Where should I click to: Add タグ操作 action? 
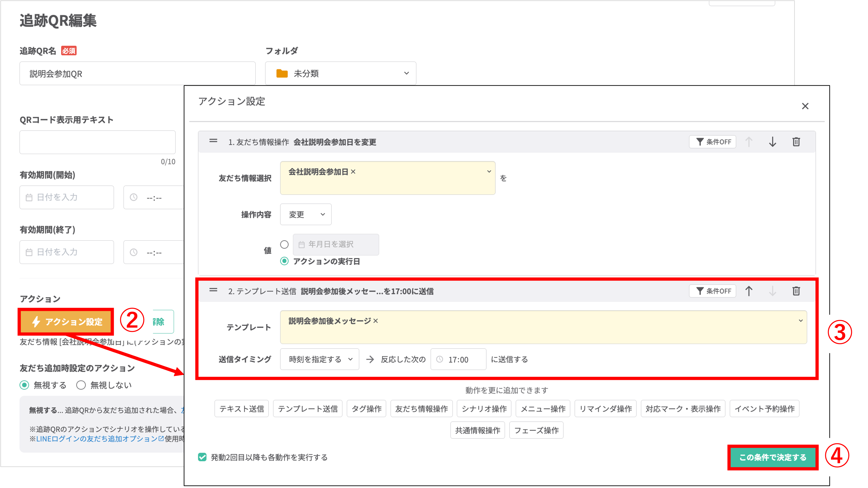[x=366, y=409]
